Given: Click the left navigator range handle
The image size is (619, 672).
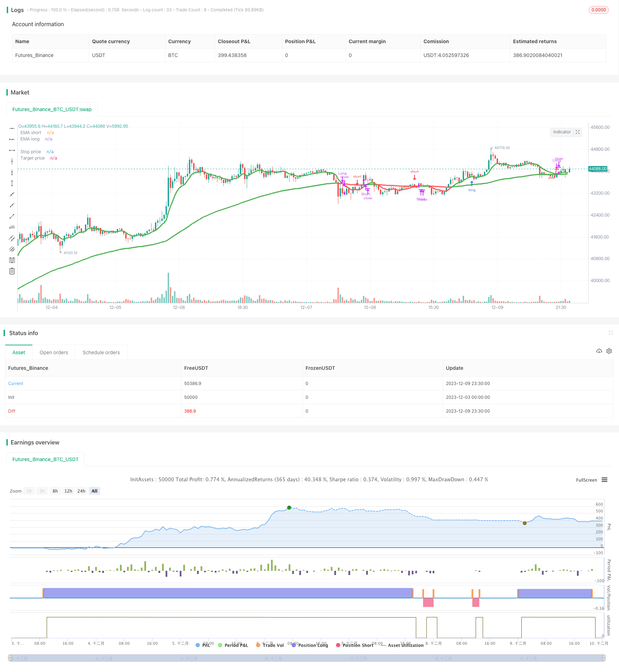Looking at the screenshot, I should pos(10,658).
